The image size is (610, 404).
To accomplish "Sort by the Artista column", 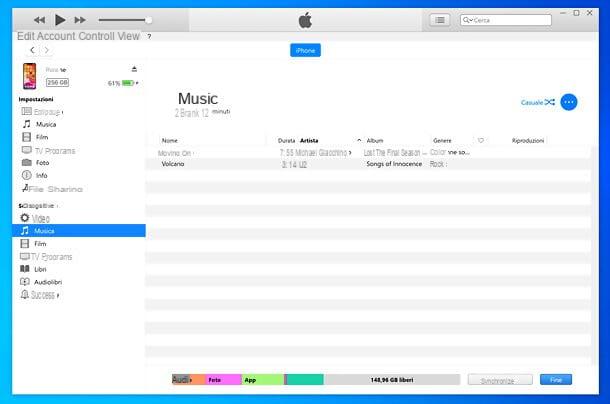I will pos(309,141).
